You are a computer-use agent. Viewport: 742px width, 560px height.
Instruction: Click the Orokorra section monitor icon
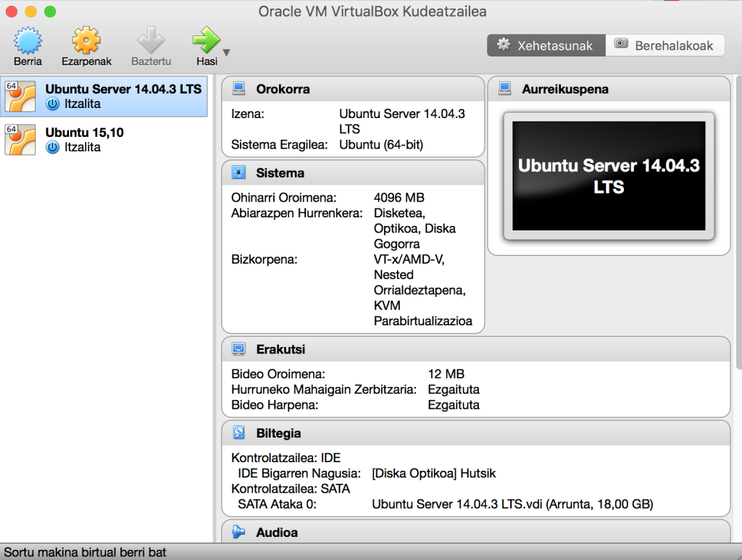click(x=239, y=88)
